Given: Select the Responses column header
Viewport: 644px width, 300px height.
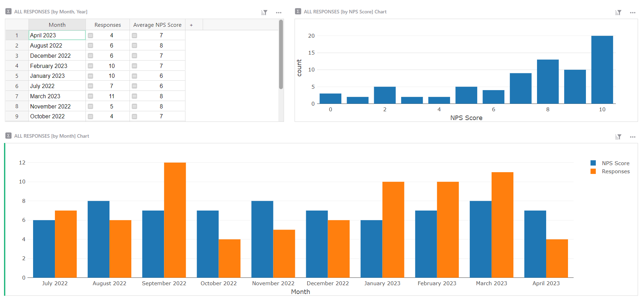Looking at the screenshot, I should pos(108,25).
